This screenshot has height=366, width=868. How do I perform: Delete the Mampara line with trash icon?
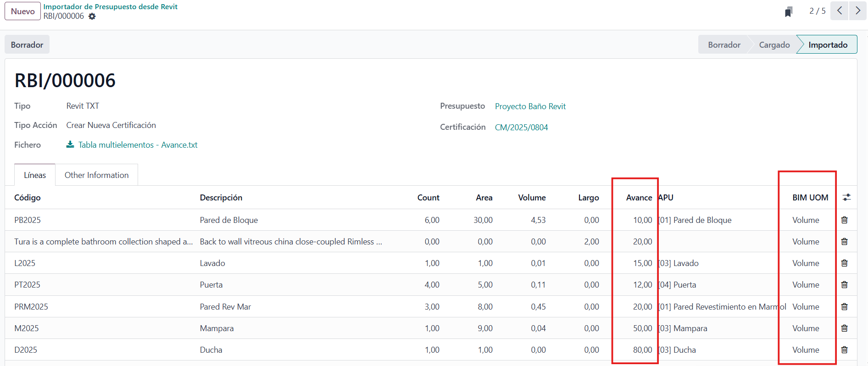[844, 328]
